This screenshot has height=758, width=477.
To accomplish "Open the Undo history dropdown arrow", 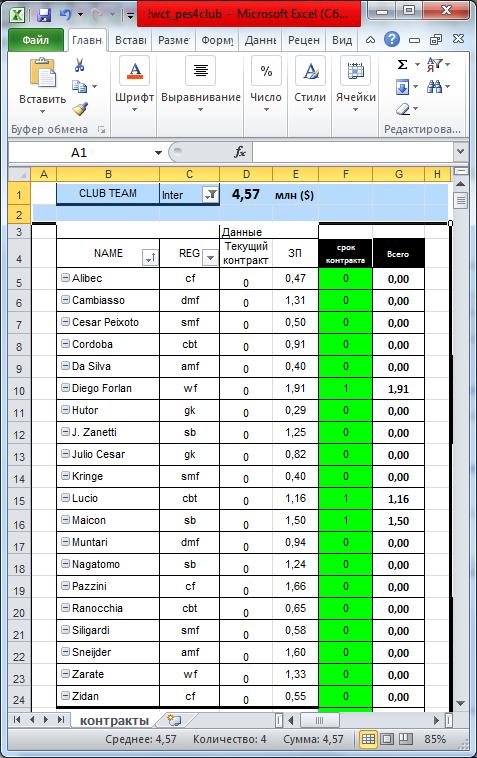I will pyautogui.click(x=80, y=15).
